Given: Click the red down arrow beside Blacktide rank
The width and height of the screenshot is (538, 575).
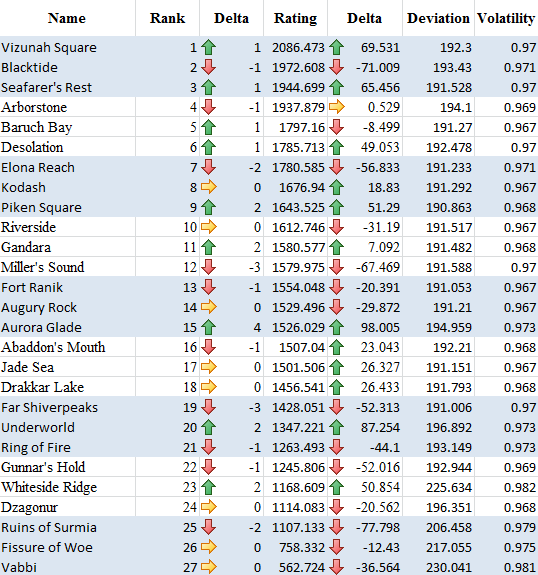Looking at the screenshot, I should tap(208, 67).
